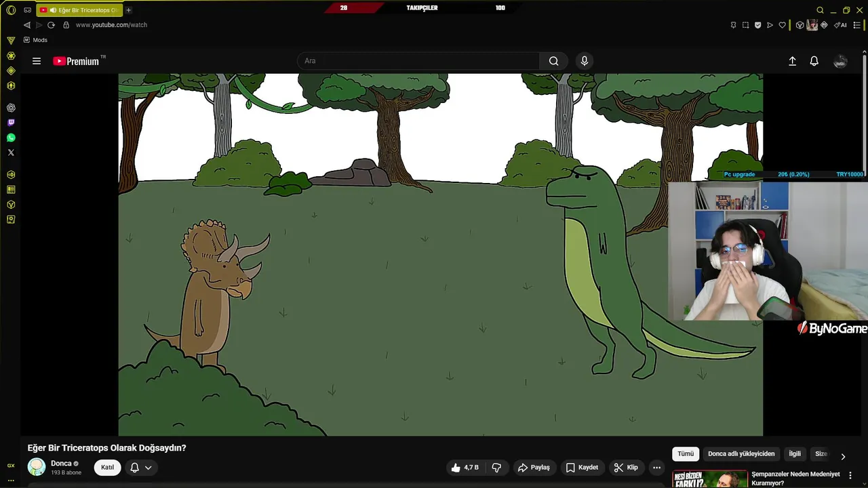This screenshot has width=868, height=488.
Task: Open the Opera GX main menu icon
Action: pos(11,10)
